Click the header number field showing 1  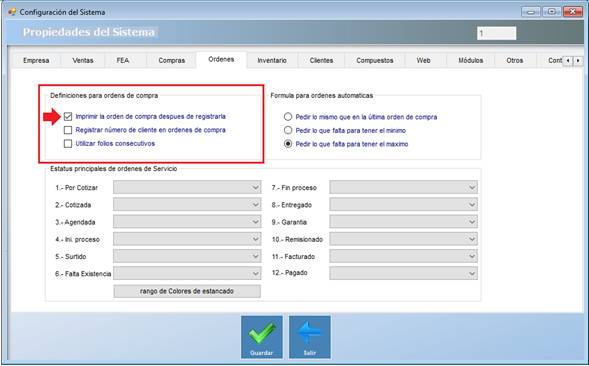[x=497, y=33]
